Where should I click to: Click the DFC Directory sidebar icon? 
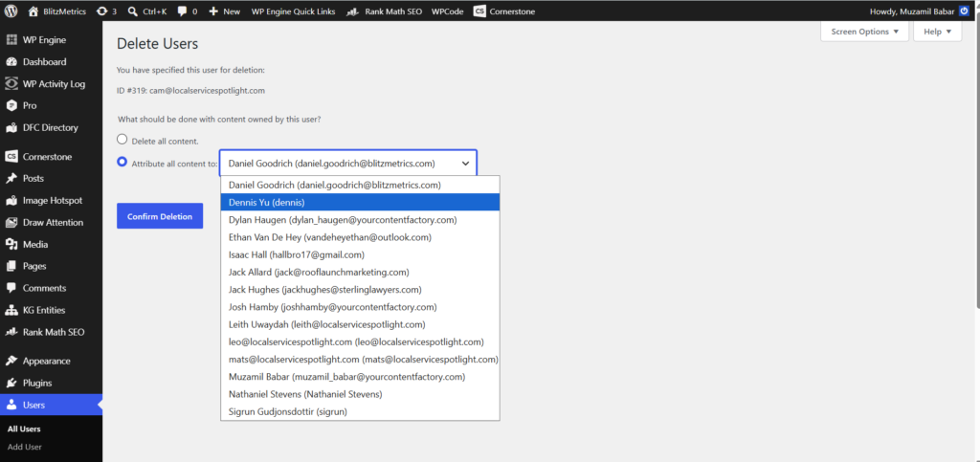pos(11,128)
